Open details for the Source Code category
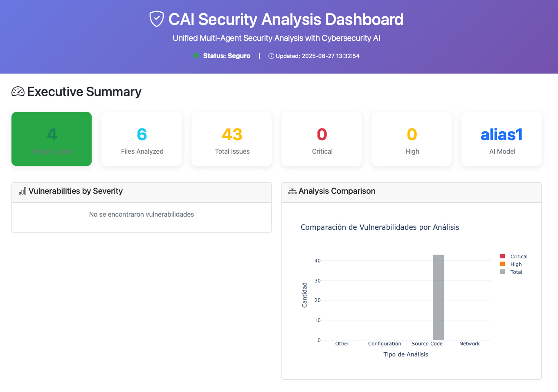Viewport: 558px width, 392px height. coord(427,344)
